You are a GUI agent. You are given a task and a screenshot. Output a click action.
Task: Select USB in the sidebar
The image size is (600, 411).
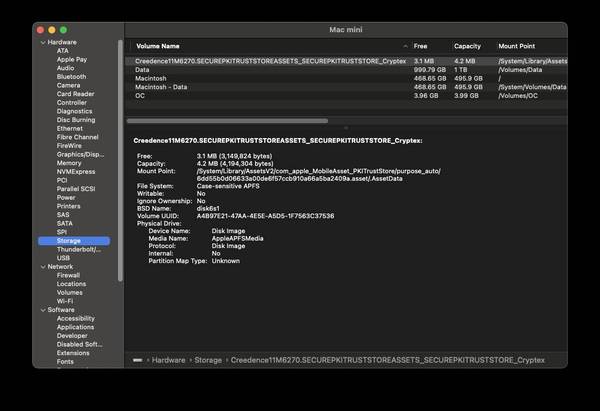(63, 258)
